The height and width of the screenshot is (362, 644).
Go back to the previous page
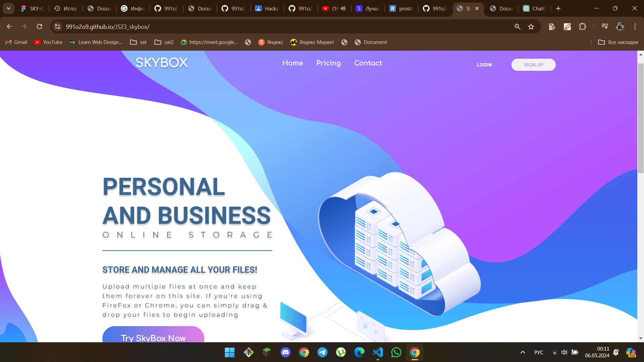coord(9,27)
